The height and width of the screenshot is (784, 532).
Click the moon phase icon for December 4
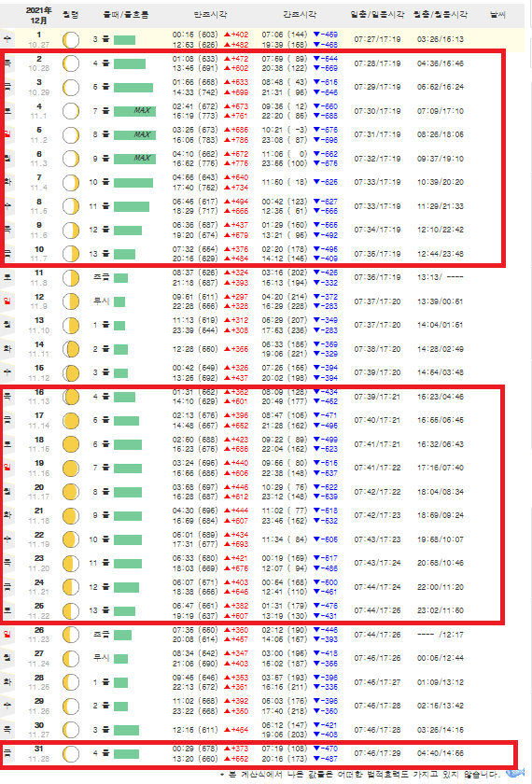click(71, 111)
